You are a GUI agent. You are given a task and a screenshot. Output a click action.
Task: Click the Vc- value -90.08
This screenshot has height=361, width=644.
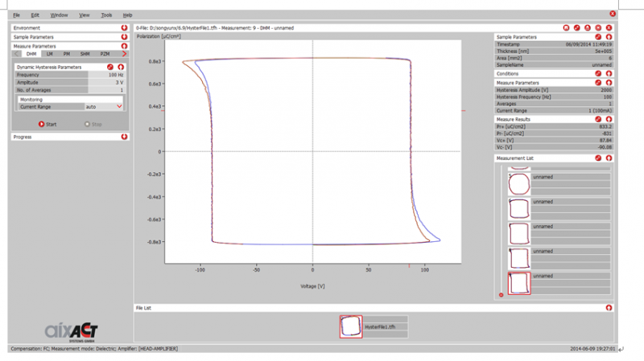point(605,147)
